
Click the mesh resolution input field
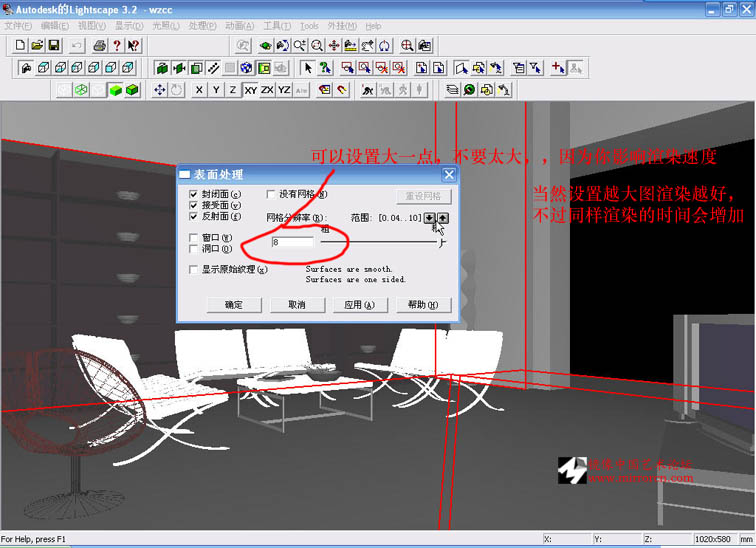[292, 242]
